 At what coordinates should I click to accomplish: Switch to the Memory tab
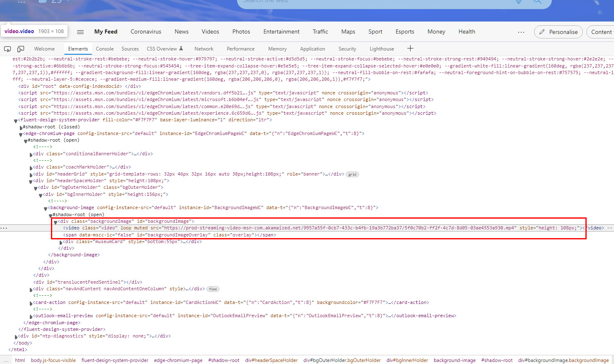278,49
